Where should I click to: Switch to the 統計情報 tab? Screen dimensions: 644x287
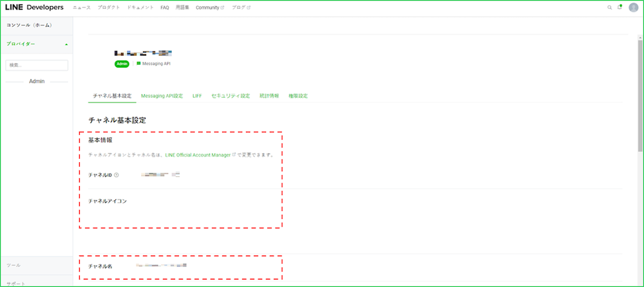[x=269, y=96]
